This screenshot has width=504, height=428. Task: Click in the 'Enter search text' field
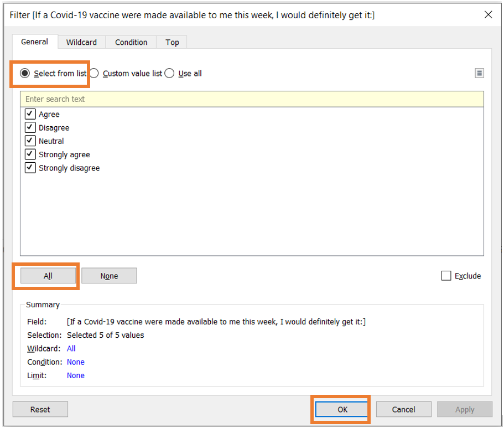coord(252,99)
